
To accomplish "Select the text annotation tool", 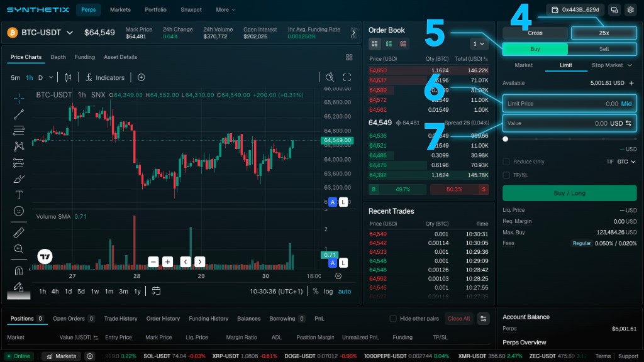I will coord(18,195).
